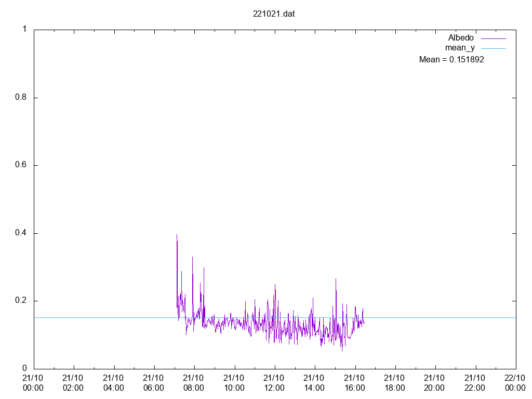Click y-axis label 0.2
This screenshot has width=532, height=399.
pyautogui.click(x=21, y=301)
